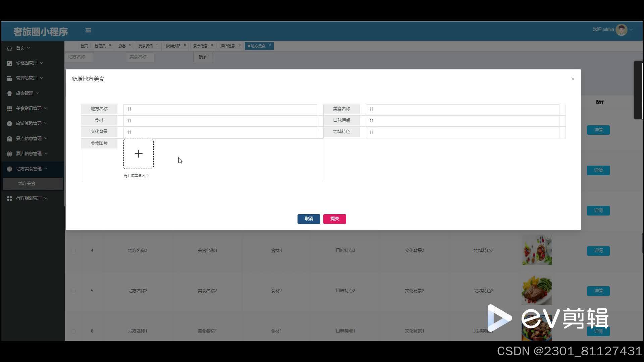Close the 美食资讯 tab with its X
644x362 pixels.
point(157,45)
